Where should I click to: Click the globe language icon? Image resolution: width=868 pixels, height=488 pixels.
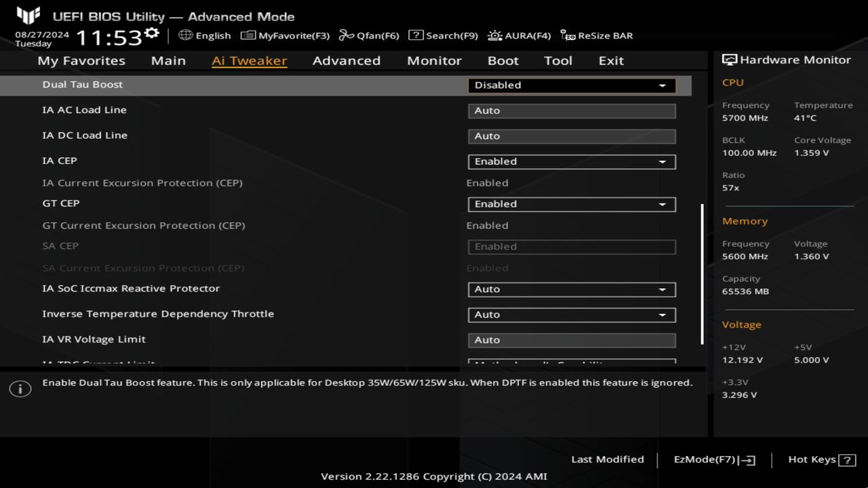coord(185,35)
